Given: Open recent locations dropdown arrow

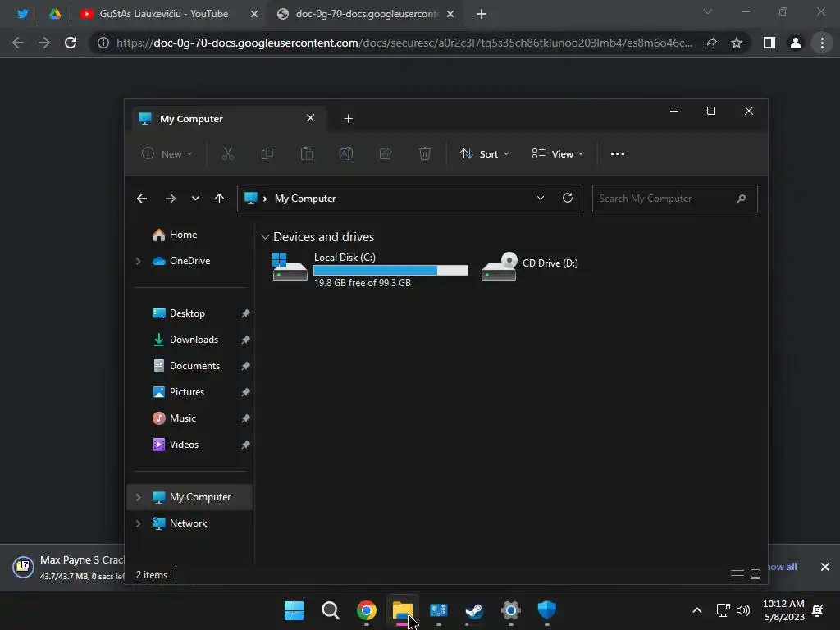Looking at the screenshot, I should pyautogui.click(x=195, y=199).
